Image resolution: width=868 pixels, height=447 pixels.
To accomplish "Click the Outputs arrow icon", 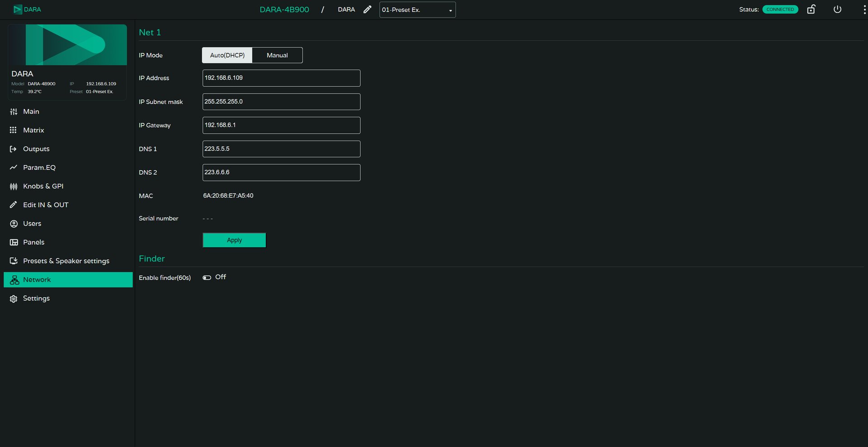I will (x=13, y=149).
